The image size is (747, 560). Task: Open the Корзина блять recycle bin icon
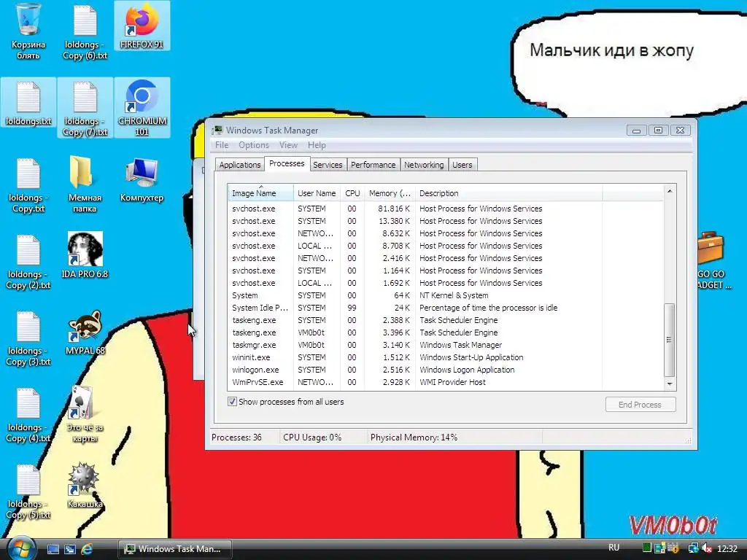point(28,31)
